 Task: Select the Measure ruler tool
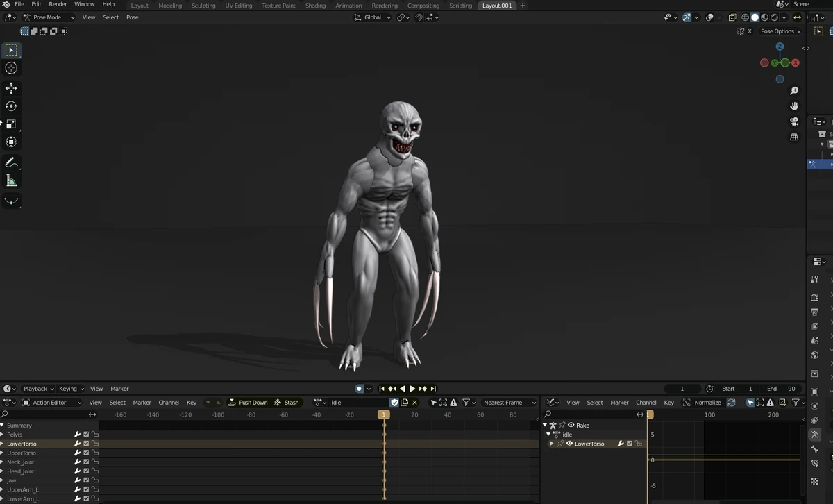[11, 180]
